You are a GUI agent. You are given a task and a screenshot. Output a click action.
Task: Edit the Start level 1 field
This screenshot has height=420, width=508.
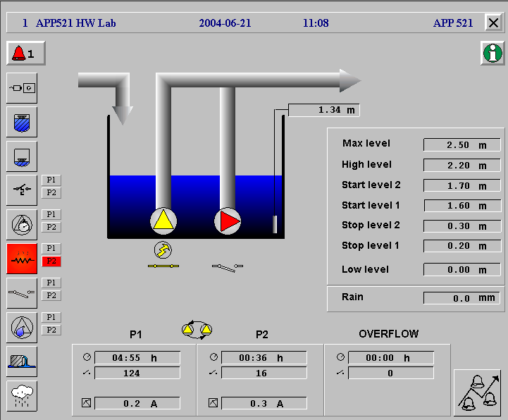(462, 206)
